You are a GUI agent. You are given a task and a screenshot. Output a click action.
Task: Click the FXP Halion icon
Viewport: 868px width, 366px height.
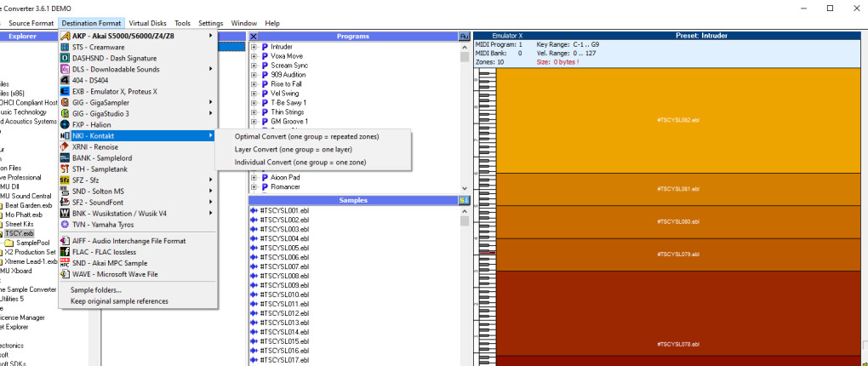(x=65, y=124)
